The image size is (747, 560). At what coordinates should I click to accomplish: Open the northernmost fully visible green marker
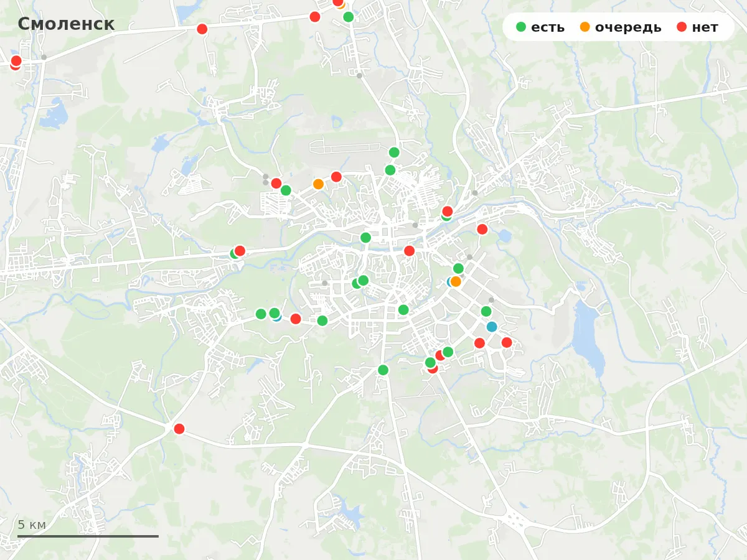(x=349, y=17)
